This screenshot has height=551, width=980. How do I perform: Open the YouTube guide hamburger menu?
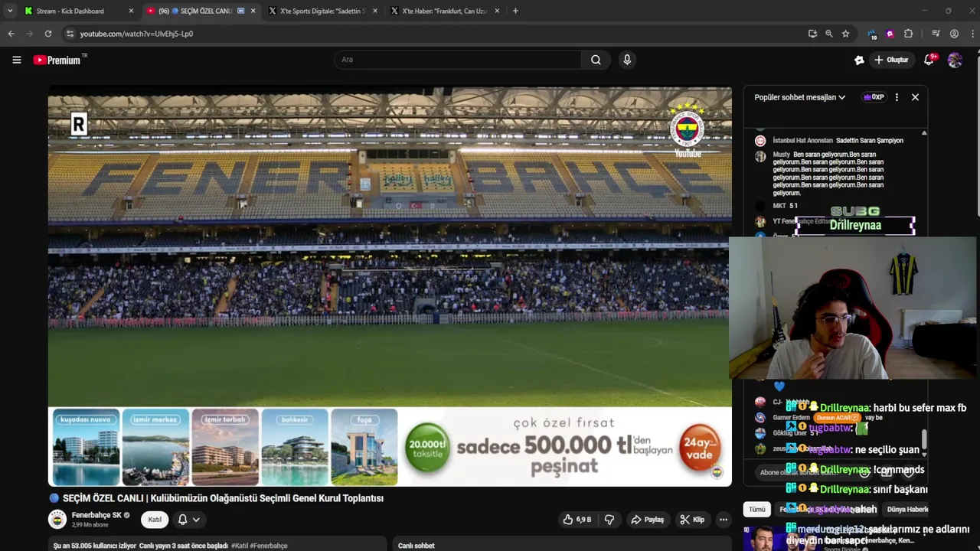(x=16, y=60)
